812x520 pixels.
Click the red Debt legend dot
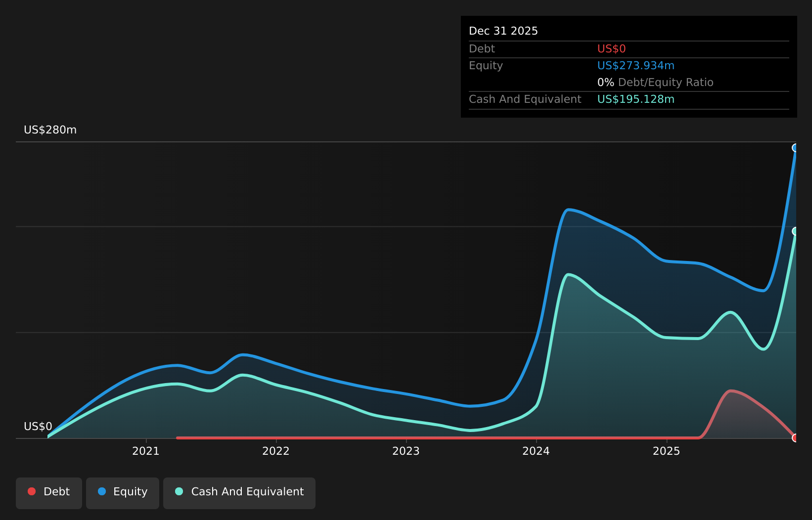coord(32,491)
